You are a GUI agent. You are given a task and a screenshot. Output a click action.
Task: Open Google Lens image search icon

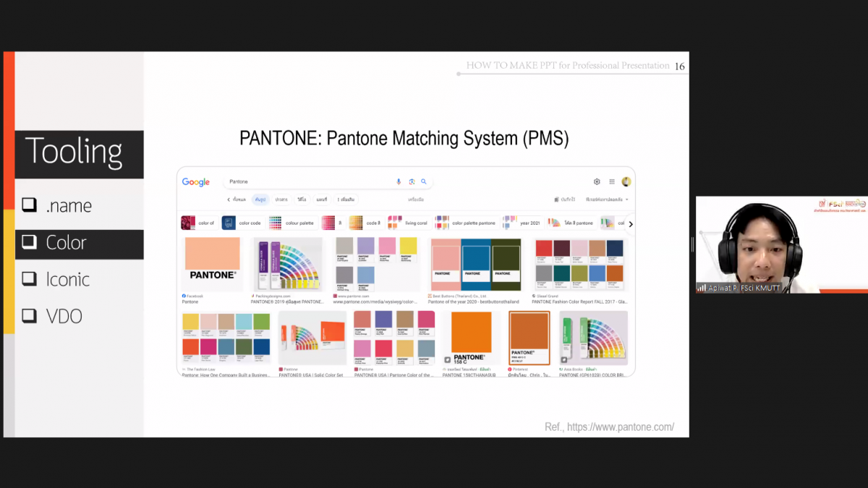(x=412, y=182)
